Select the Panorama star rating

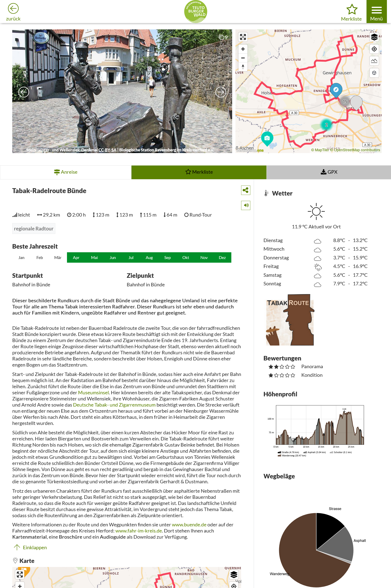coord(282,367)
